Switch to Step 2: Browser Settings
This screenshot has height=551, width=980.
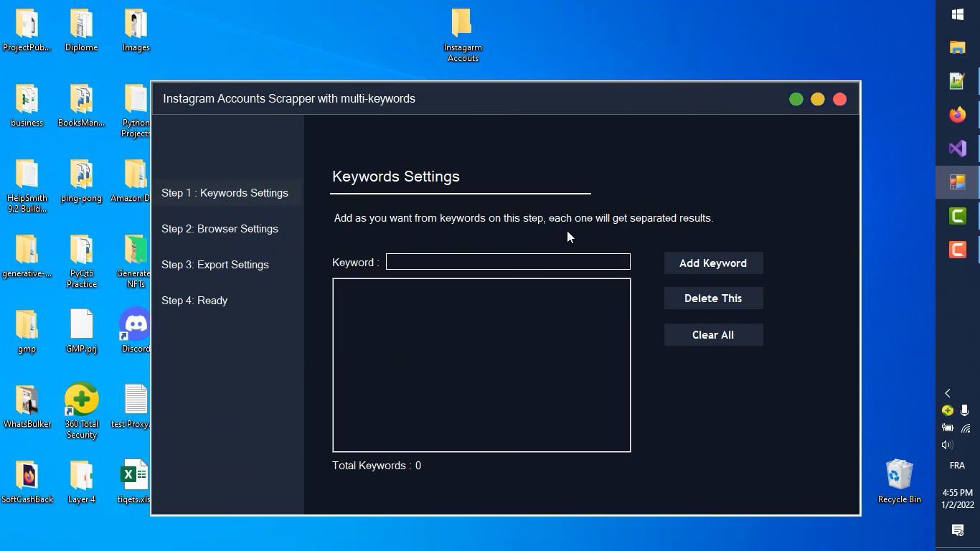click(x=220, y=229)
